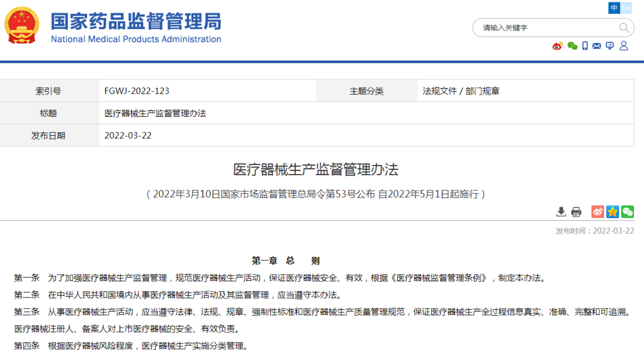Switch site language to English with En toggle
The image size is (644, 354).
pyautogui.click(x=626, y=8)
